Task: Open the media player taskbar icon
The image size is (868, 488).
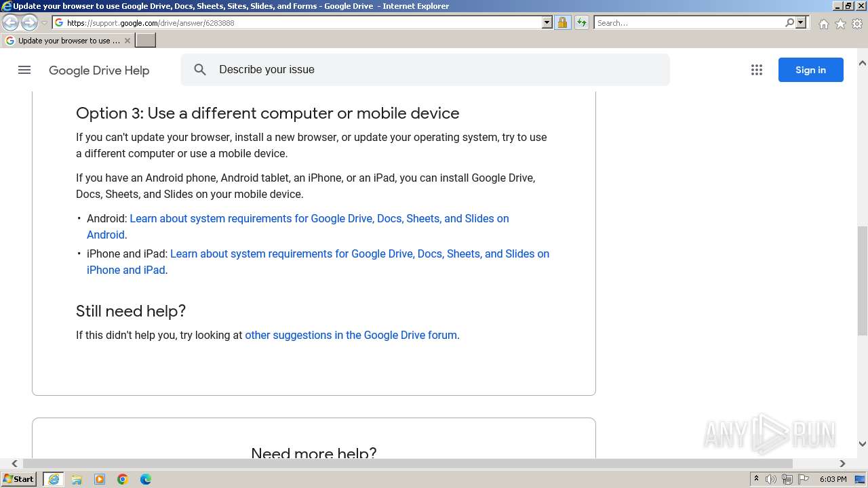Action: click(100, 479)
